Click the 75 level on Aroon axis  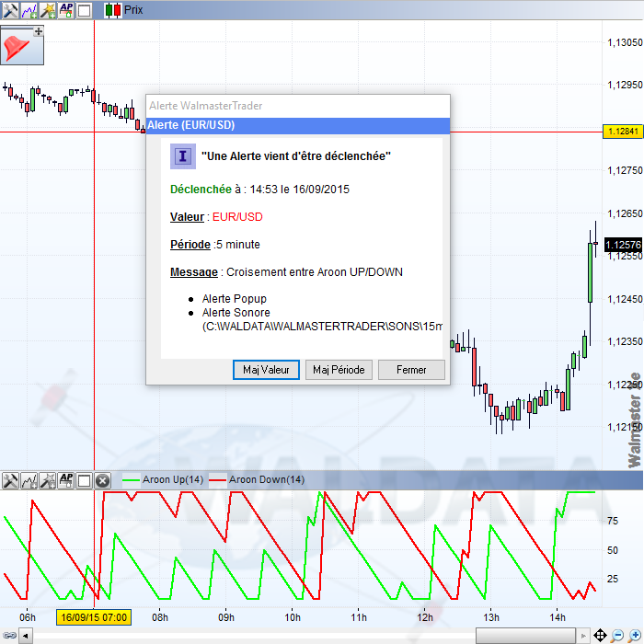[x=613, y=521]
